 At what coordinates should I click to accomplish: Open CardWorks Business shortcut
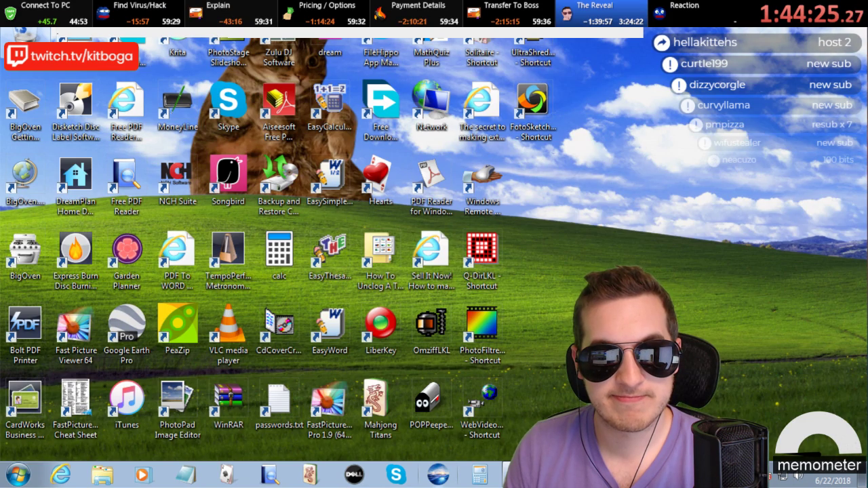[25, 410]
